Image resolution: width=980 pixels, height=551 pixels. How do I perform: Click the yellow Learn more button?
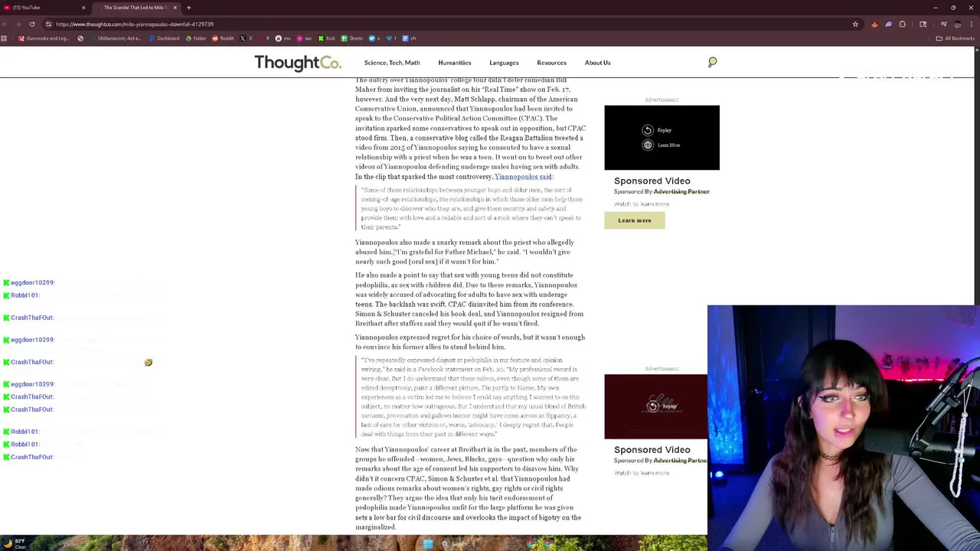pyautogui.click(x=635, y=220)
